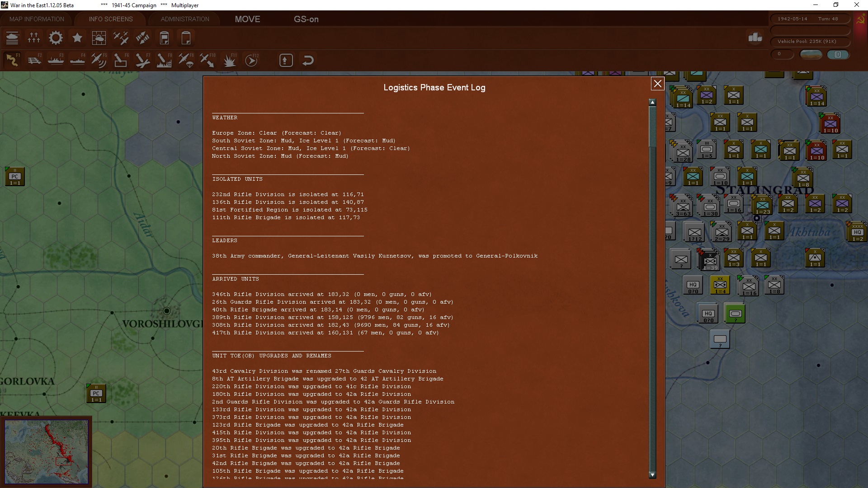This screenshot has height=488, width=868.
Task: Select the black 1=39 unit counter
Action: click(710, 260)
